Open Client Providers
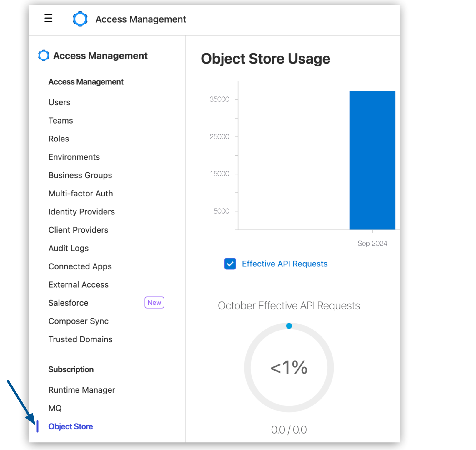 (x=78, y=230)
